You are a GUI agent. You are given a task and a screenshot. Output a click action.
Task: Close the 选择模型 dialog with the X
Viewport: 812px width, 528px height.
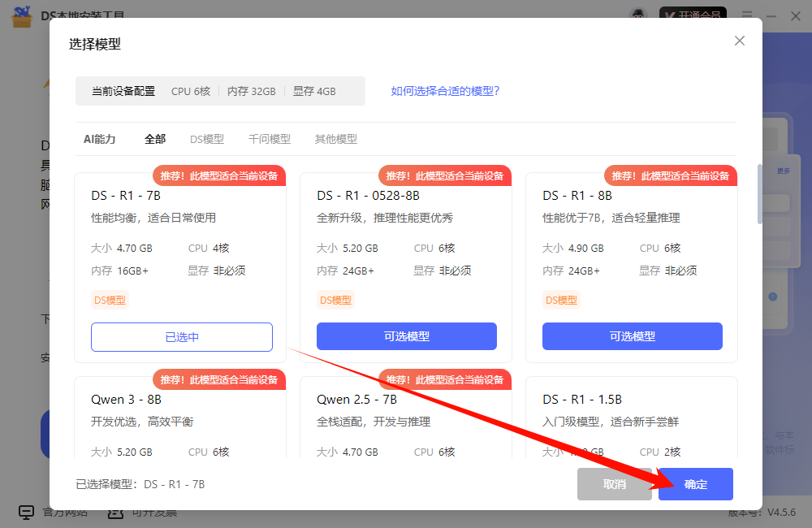[739, 41]
